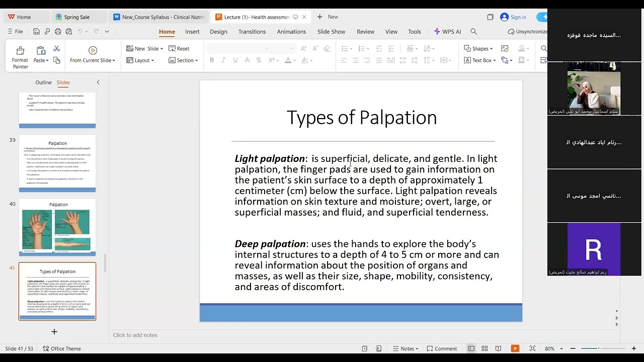Image resolution: width=644 pixels, height=362 pixels.
Task: Click the Cut scissors icon
Action: point(56,48)
